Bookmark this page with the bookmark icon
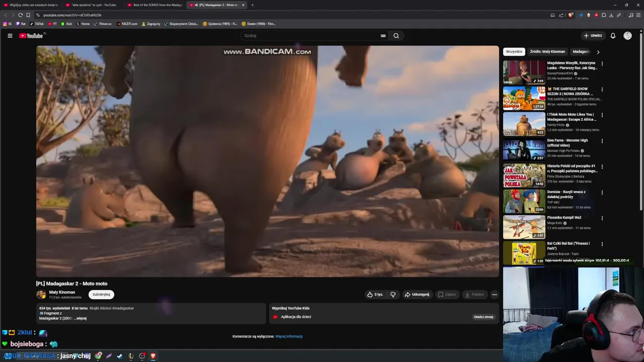Image resolution: width=644 pixels, height=362 pixels. pos(28,15)
